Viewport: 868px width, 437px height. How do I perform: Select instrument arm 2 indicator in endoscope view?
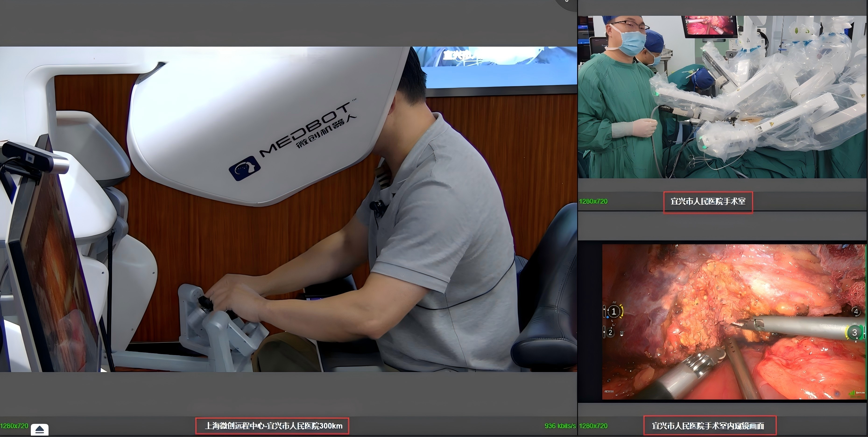coord(610,333)
